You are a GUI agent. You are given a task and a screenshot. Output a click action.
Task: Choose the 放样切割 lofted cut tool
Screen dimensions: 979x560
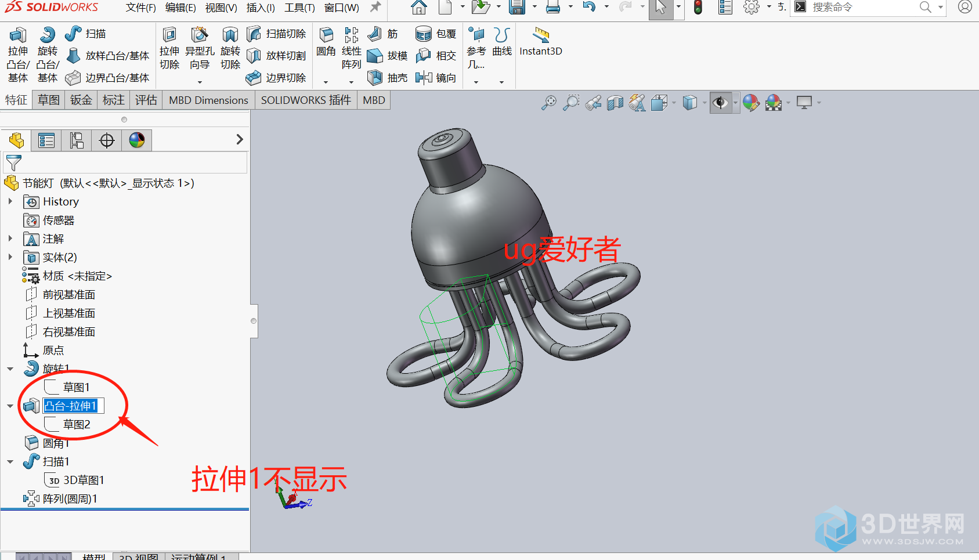(x=276, y=56)
